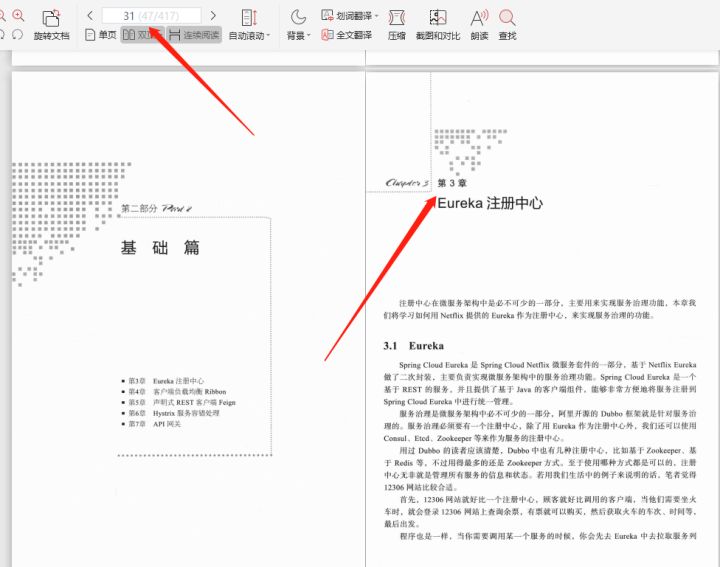The height and width of the screenshot is (567, 720).
Task: Click the 基础篇 part title
Action: click(160, 248)
